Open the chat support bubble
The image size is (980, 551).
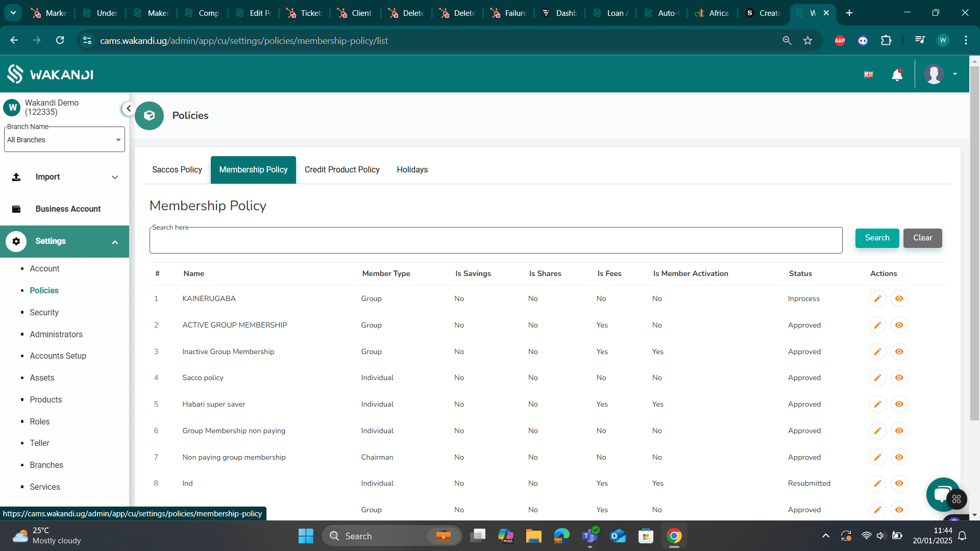tap(942, 494)
